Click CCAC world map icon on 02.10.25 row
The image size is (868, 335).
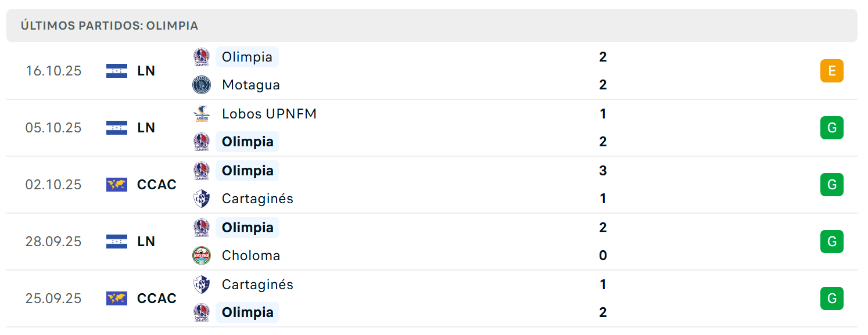coord(117,185)
